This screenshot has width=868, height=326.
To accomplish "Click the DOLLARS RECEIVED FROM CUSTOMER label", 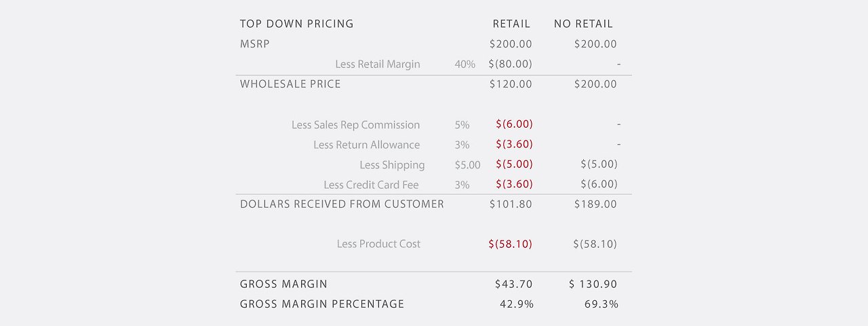I will [x=342, y=204].
